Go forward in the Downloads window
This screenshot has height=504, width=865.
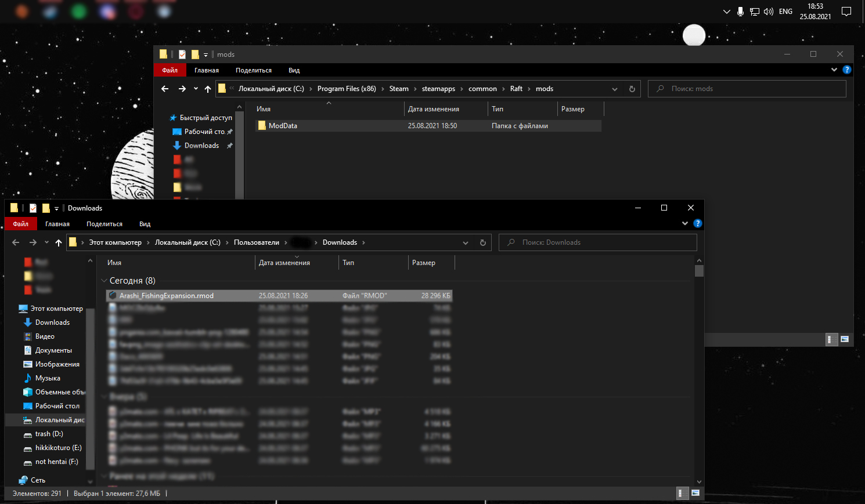pos(33,242)
